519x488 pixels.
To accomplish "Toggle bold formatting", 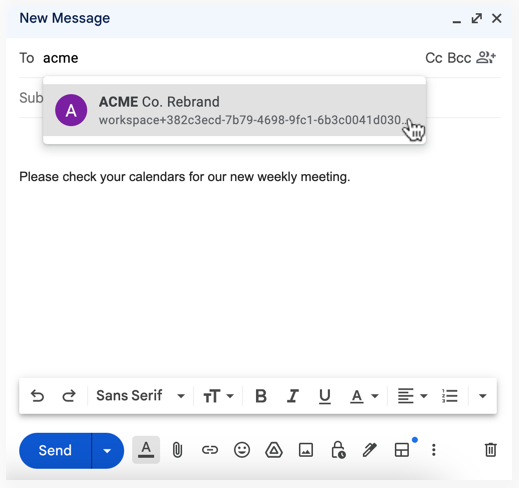I will [x=261, y=396].
